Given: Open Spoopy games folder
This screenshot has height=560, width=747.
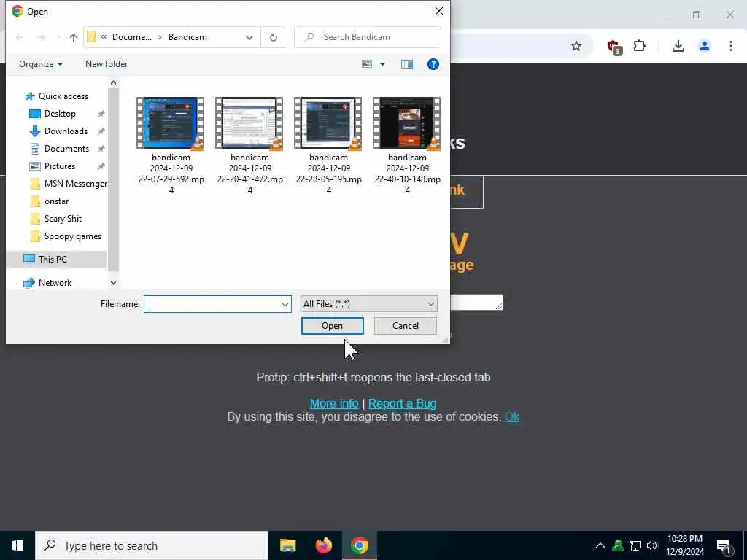Looking at the screenshot, I should (72, 237).
